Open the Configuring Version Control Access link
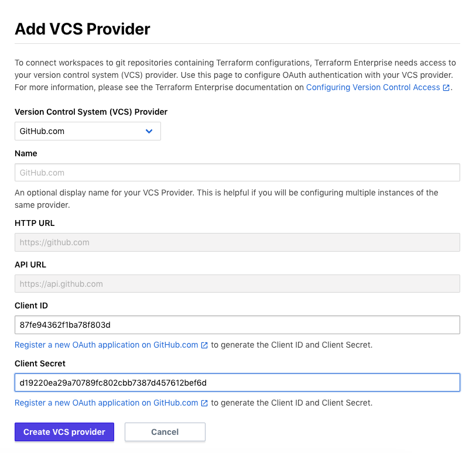Viewport: 476px width, 453px height. coord(373,87)
